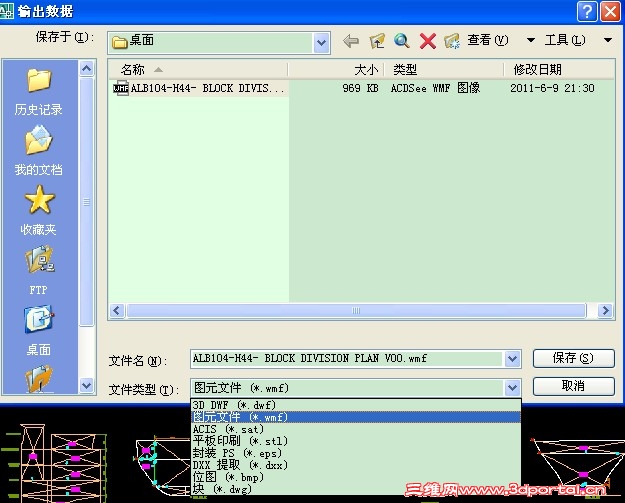Click the Back arrow icon

pos(351,41)
